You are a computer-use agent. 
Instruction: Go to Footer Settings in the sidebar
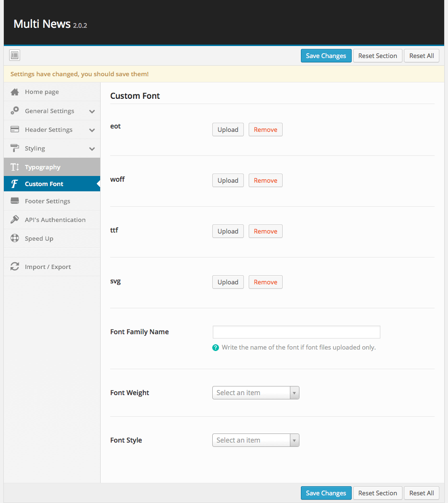click(x=47, y=201)
